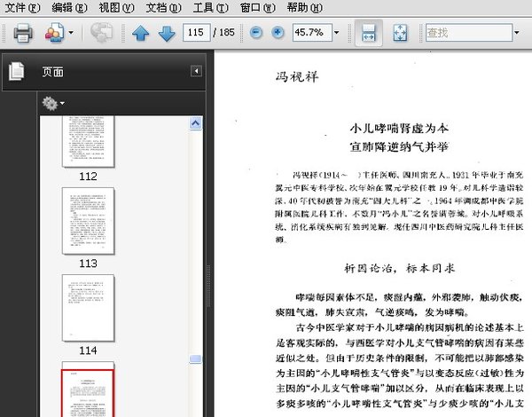Screen dimensions: 532x417
Task: Click the Print icon in toolbar
Action: 22,34
